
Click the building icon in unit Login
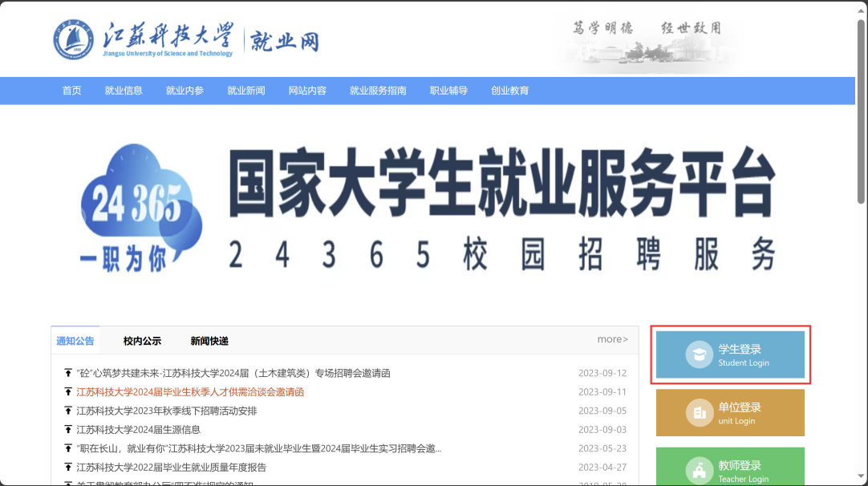tap(699, 413)
